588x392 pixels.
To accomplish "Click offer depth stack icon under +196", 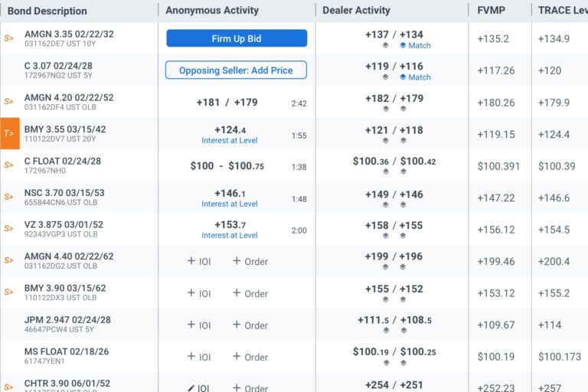I will pyautogui.click(x=403, y=267).
